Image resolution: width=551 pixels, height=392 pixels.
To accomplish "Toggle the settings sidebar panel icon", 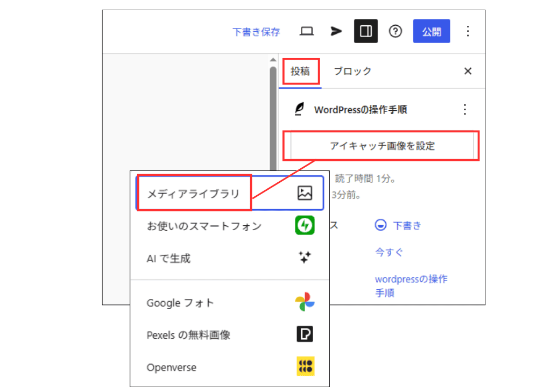I will coord(366,31).
